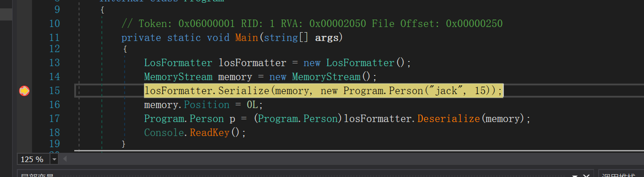The width and height of the screenshot is (644, 177).
Task: Click the ReadKey method call on line 18
Action: 210,133
